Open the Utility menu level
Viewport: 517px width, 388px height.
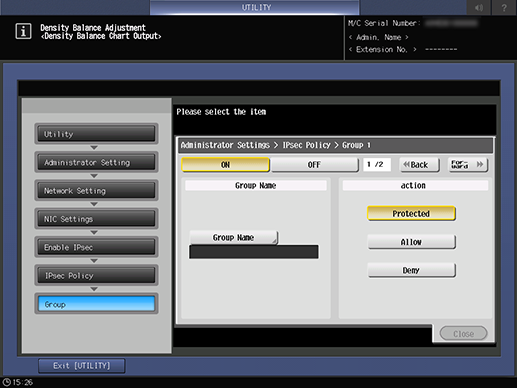click(x=96, y=134)
